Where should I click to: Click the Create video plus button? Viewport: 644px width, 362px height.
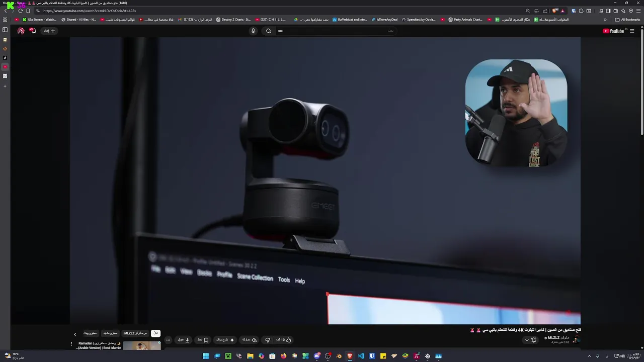coord(49,31)
